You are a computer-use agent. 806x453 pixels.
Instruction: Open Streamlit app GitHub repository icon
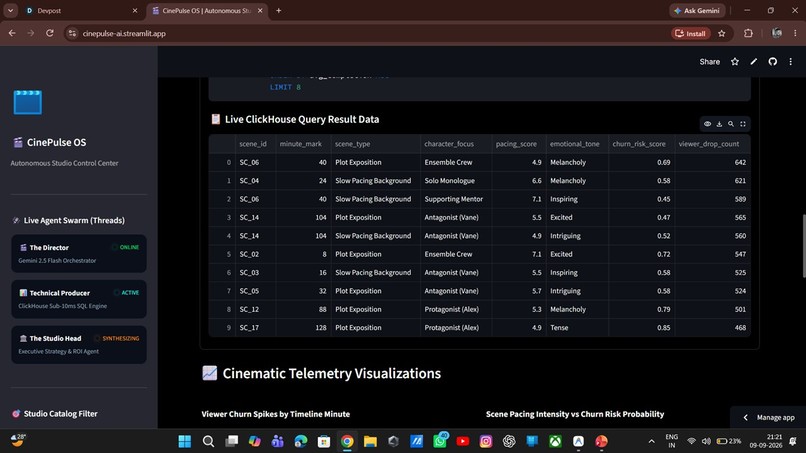pos(773,62)
